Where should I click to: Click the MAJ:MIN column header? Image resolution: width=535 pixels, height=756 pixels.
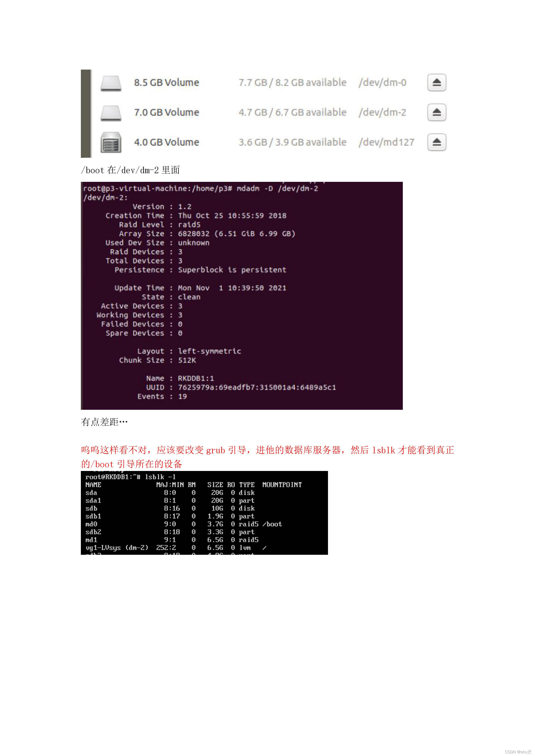coord(170,485)
